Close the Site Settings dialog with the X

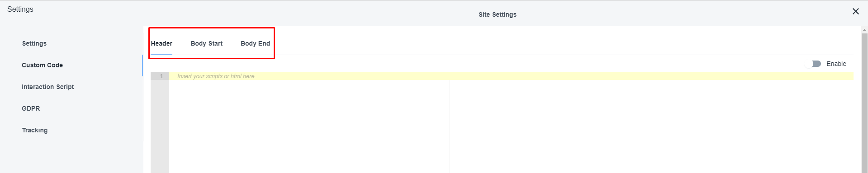[x=855, y=11]
